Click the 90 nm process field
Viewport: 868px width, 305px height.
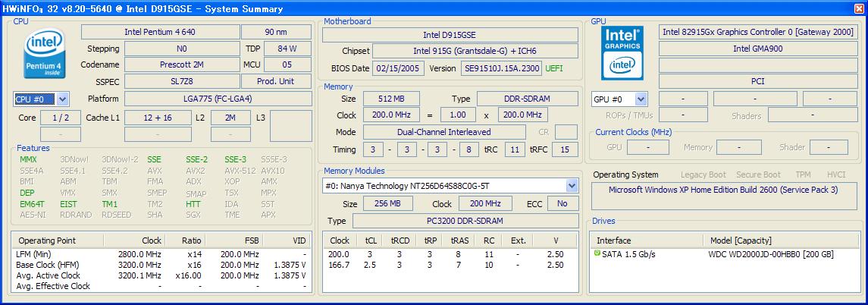(276, 32)
